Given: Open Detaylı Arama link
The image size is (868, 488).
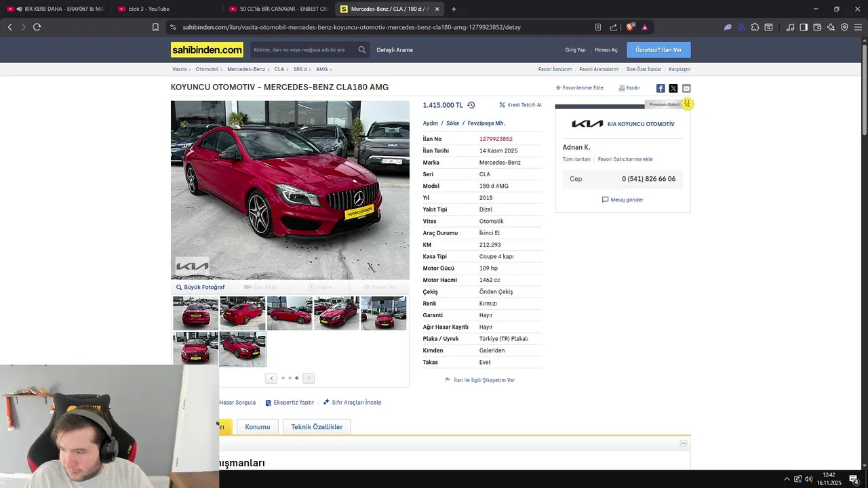Looking at the screenshot, I should (x=395, y=50).
